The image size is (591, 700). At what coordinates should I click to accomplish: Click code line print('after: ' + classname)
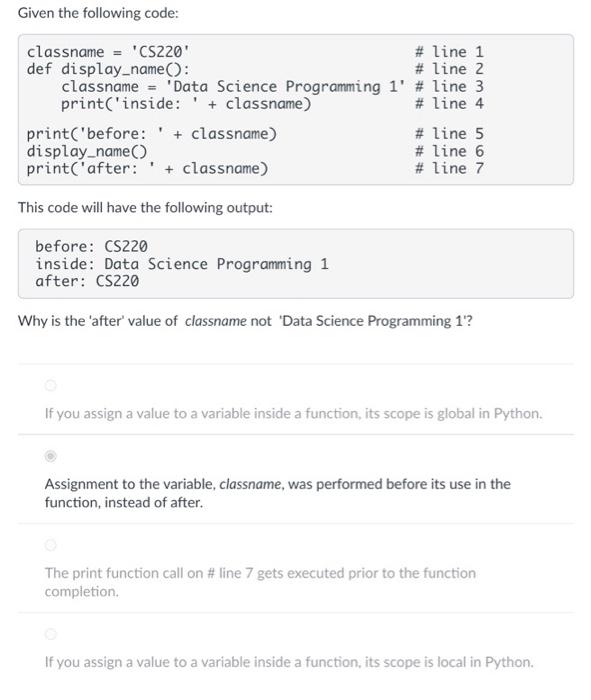point(148,168)
